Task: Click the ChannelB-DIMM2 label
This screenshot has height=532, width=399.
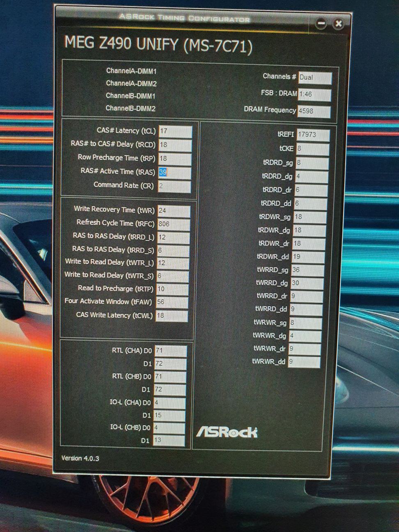Action: pos(131,108)
